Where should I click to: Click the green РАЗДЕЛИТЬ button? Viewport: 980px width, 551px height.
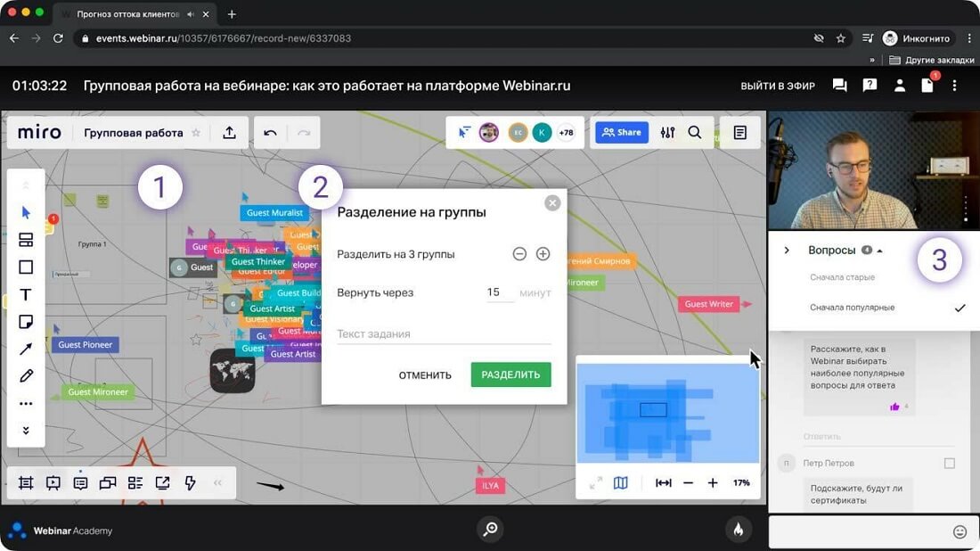click(510, 374)
